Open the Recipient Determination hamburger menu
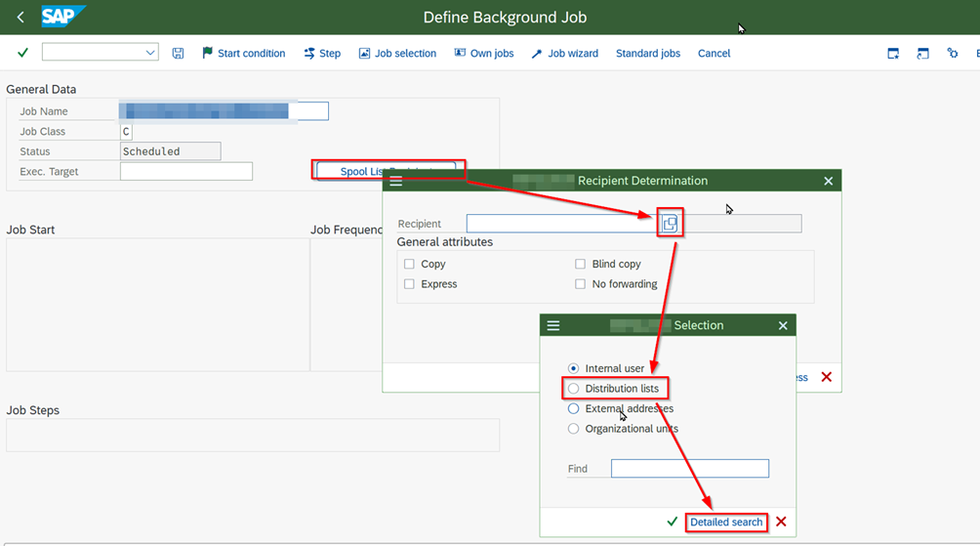The width and height of the screenshot is (980, 546). (x=396, y=181)
